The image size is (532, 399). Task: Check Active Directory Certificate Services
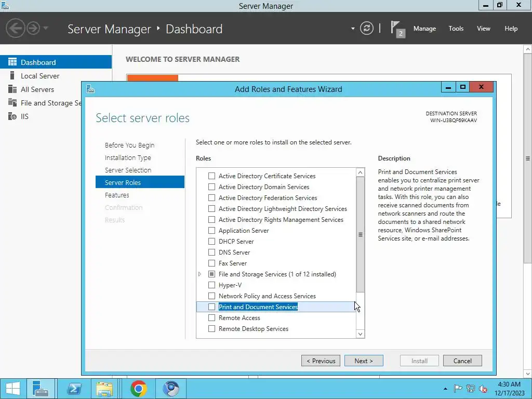(x=211, y=176)
